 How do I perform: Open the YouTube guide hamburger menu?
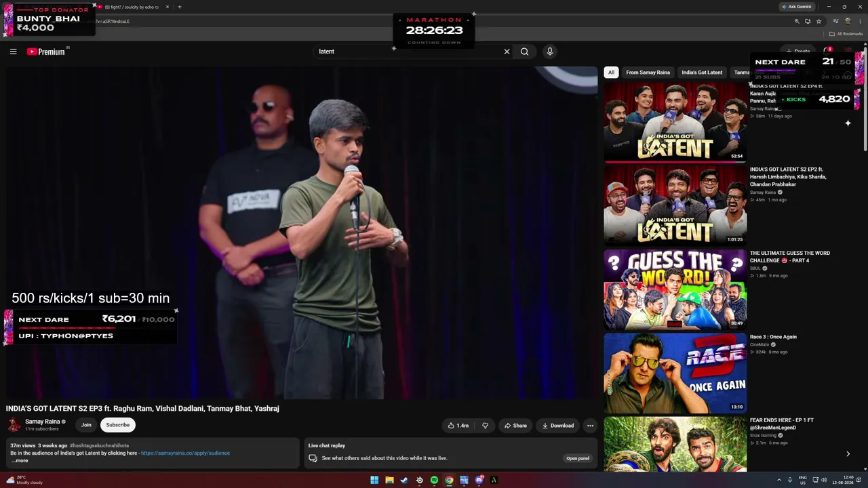(x=13, y=52)
